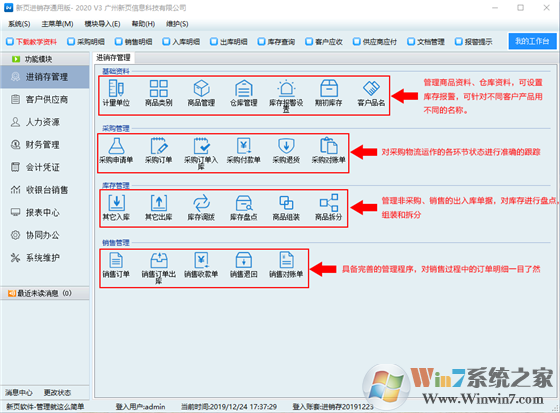
Task: Open the 销售收款单 receipt icon
Action: coord(201,265)
